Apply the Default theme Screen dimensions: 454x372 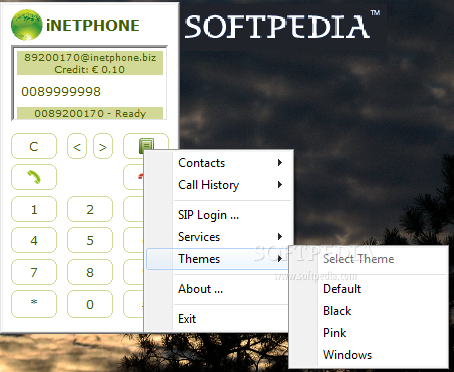click(x=368, y=289)
